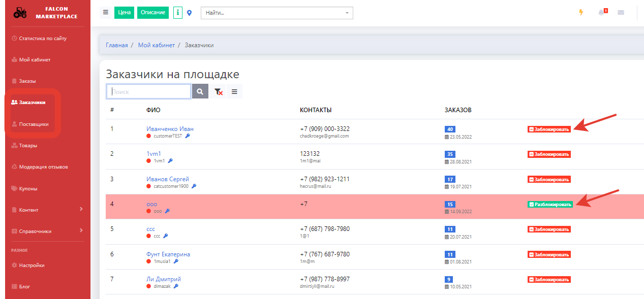Click the map location pin icon

pyautogui.click(x=190, y=13)
